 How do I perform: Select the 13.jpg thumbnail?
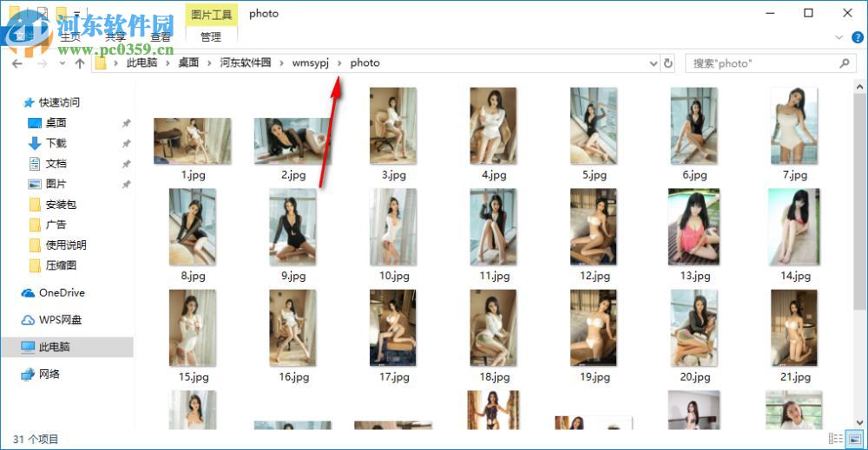(694, 227)
